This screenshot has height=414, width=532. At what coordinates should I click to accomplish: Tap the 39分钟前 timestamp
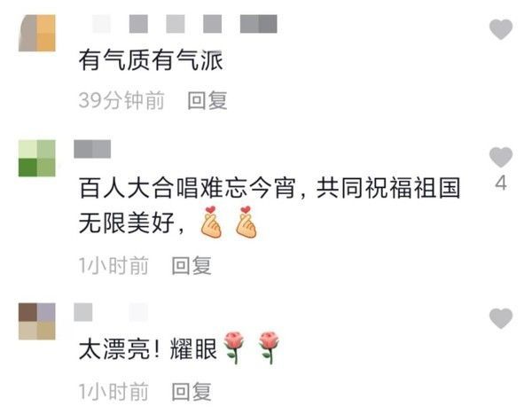point(121,100)
